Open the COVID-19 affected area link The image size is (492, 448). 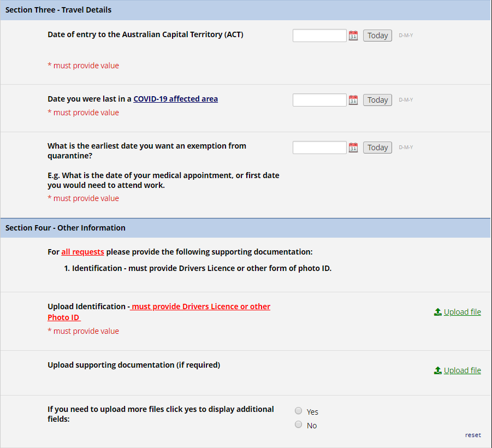pos(175,99)
